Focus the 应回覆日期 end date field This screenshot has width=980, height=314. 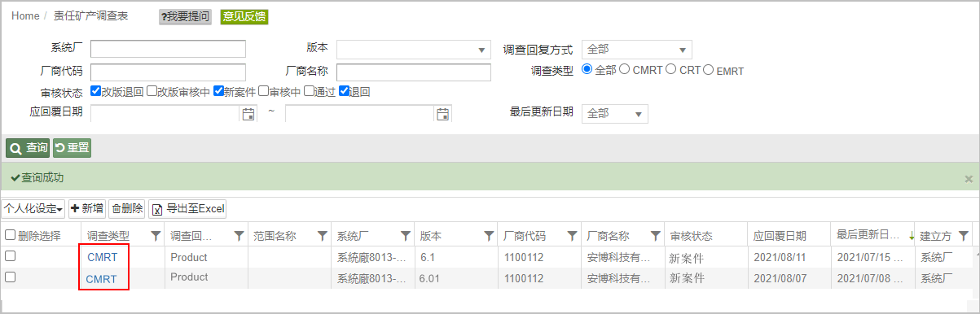[360, 114]
